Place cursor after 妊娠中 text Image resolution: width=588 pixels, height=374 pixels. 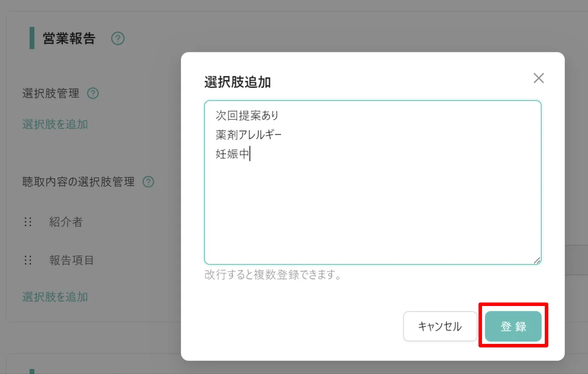point(250,154)
